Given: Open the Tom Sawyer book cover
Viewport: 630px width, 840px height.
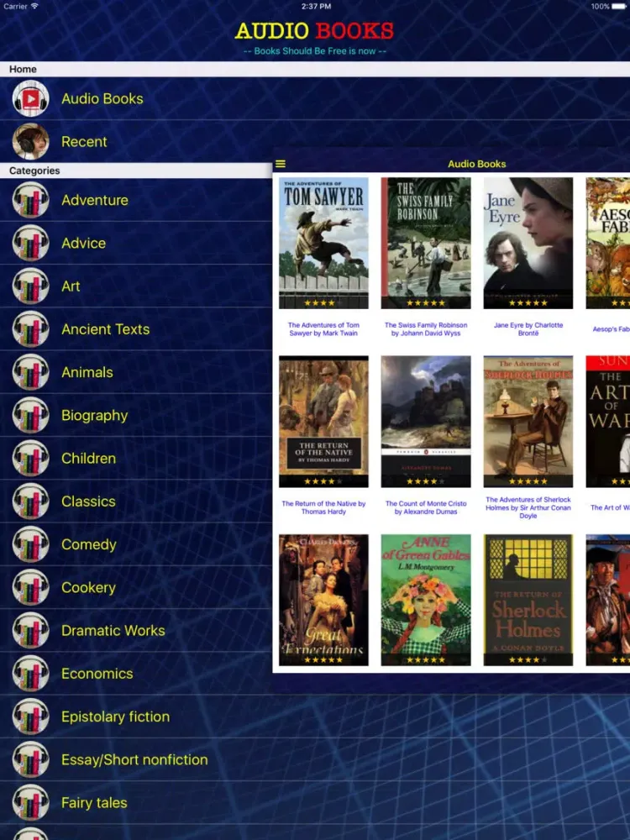Looking at the screenshot, I should 323,244.
